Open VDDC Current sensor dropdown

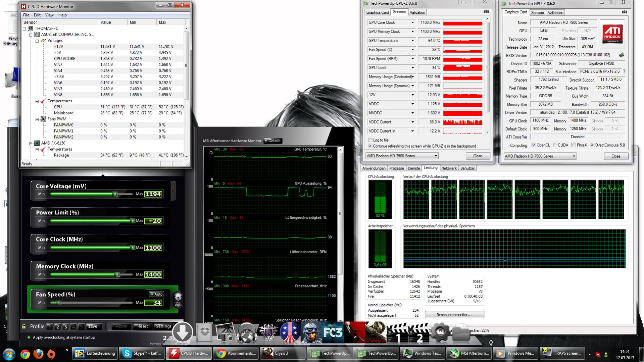412,122
